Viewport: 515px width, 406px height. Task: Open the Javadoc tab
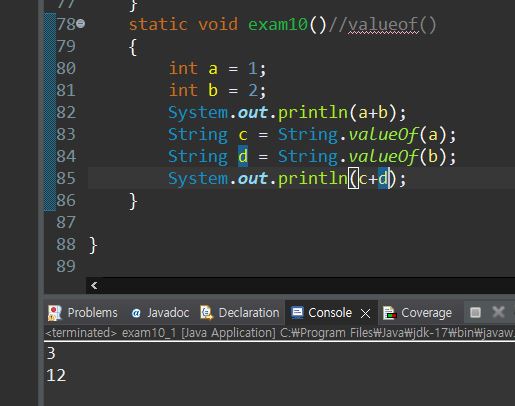[160, 313]
